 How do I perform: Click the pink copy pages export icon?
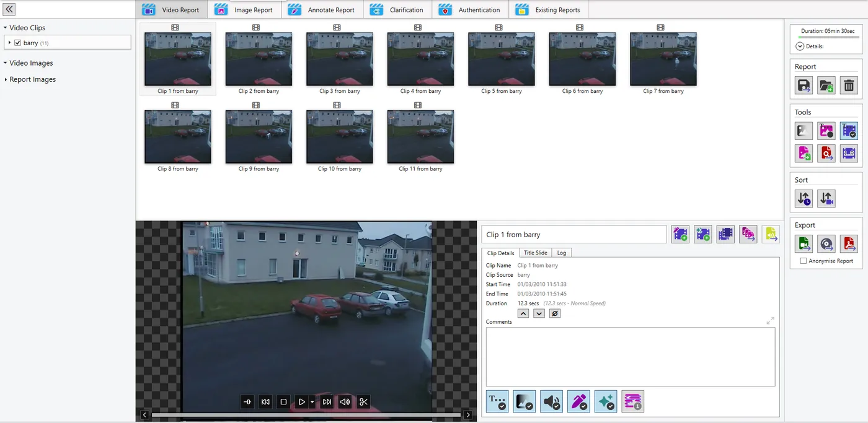point(748,234)
